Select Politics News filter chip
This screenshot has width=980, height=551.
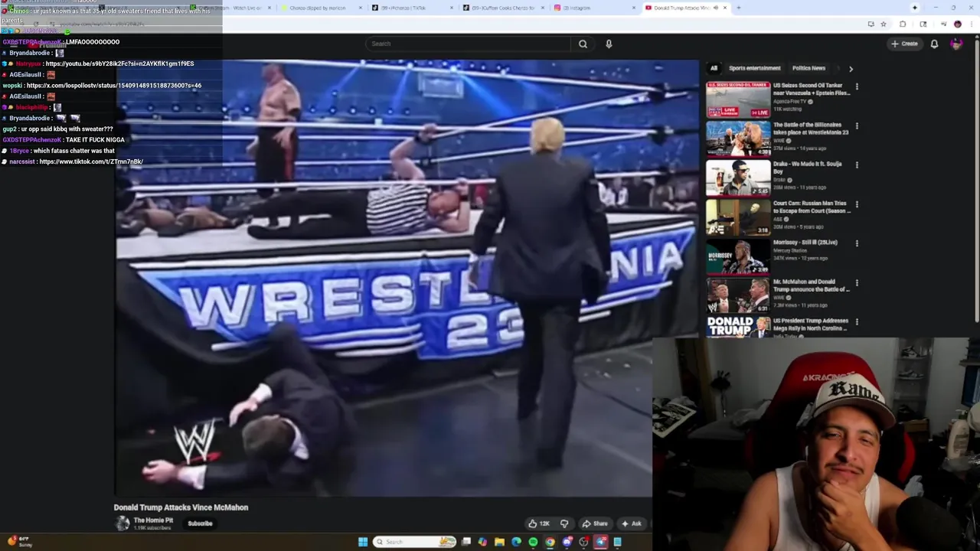(x=808, y=68)
